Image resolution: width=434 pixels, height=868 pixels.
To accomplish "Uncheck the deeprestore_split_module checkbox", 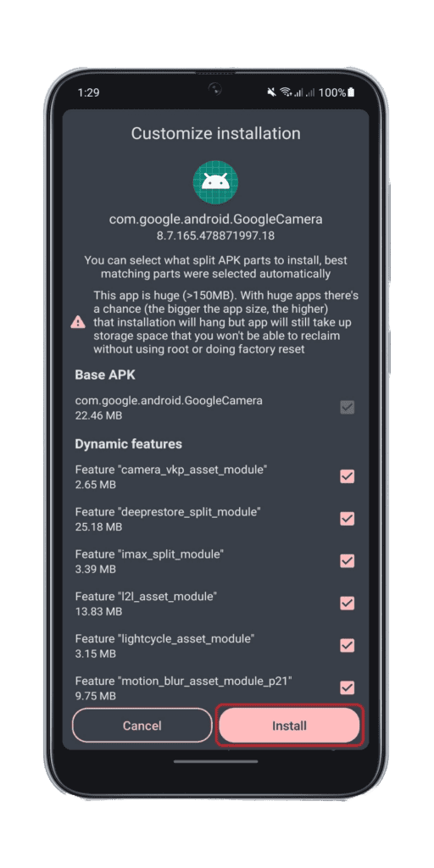I will click(347, 519).
